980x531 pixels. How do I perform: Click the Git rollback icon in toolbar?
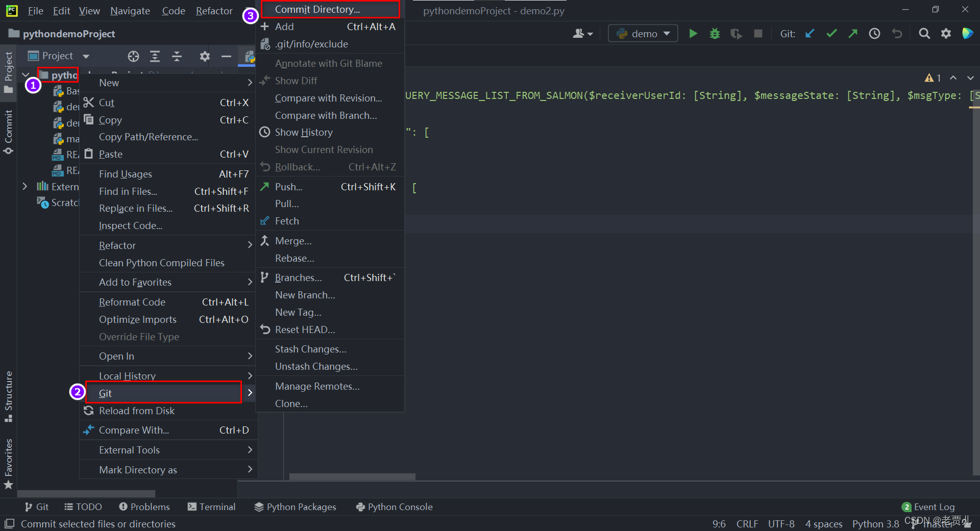click(897, 34)
